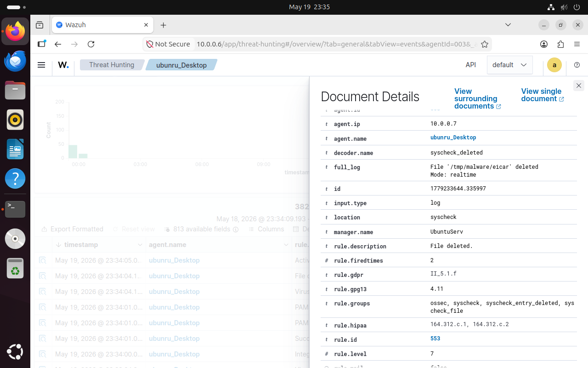Viewport: 588px width, 368px height.
Task: Click View single document
Action: click(543, 95)
